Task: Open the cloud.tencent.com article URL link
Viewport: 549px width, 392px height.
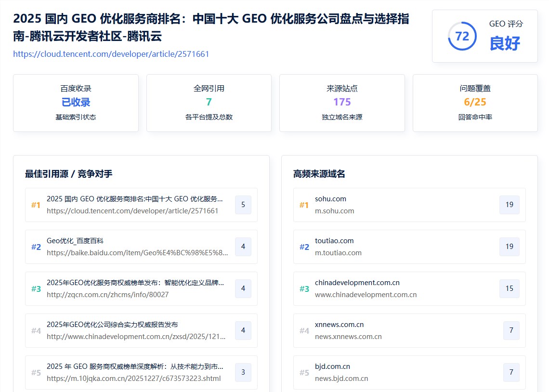Action: coord(111,54)
